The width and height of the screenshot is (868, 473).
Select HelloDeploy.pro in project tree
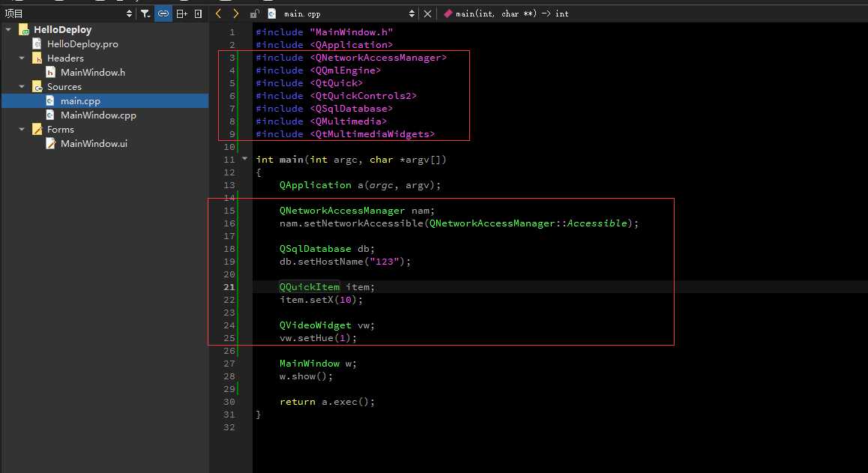(82, 43)
